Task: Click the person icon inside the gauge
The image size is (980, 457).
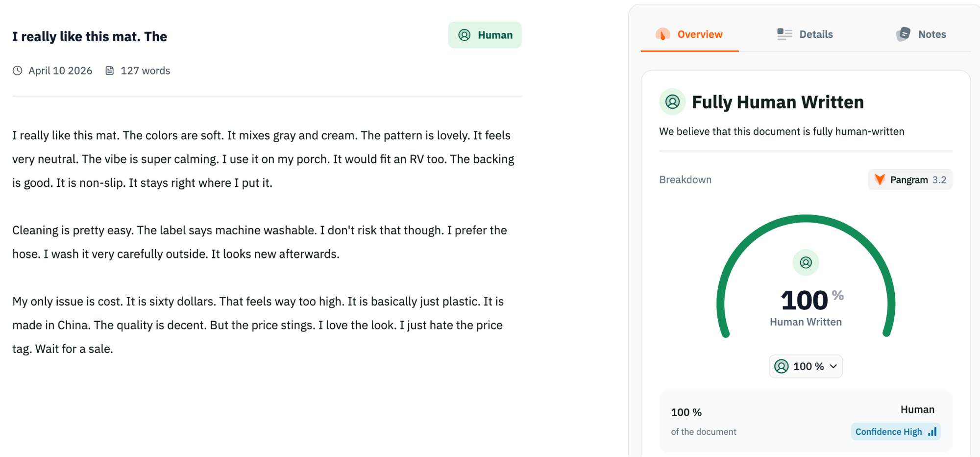Action: 806,263
